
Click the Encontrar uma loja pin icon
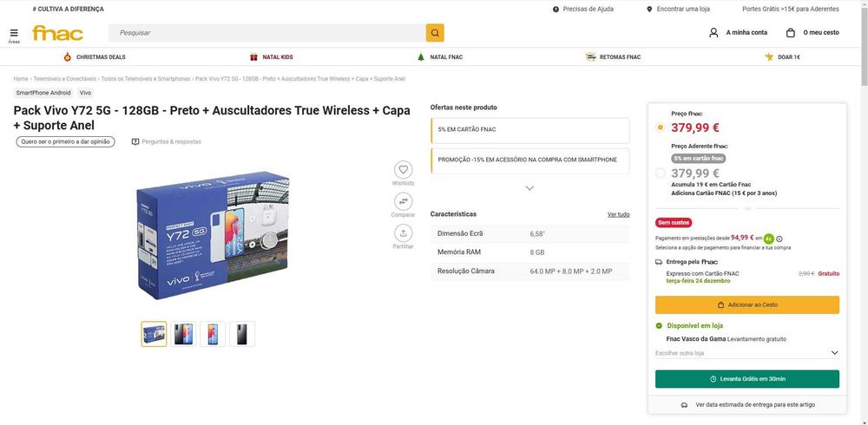649,10
